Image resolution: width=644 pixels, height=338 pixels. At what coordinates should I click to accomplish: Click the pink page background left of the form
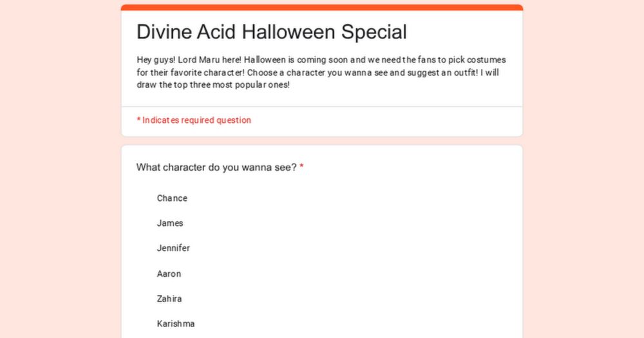[x=61, y=169]
